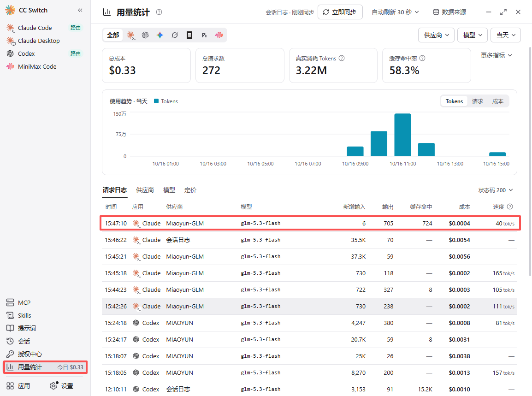The width and height of the screenshot is (532, 396).
Task: Switch chart to Tokens view
Action: click(x=454, y=101)
